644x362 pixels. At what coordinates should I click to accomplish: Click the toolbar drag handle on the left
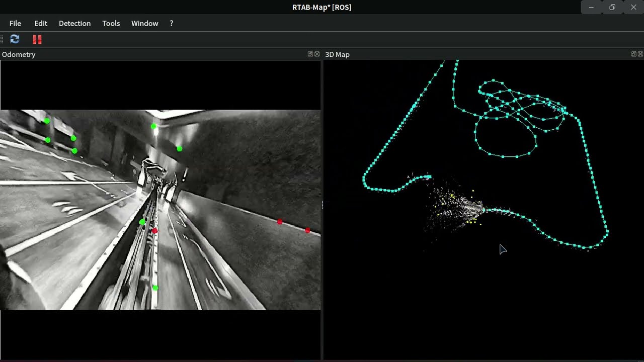pos(3,39)
